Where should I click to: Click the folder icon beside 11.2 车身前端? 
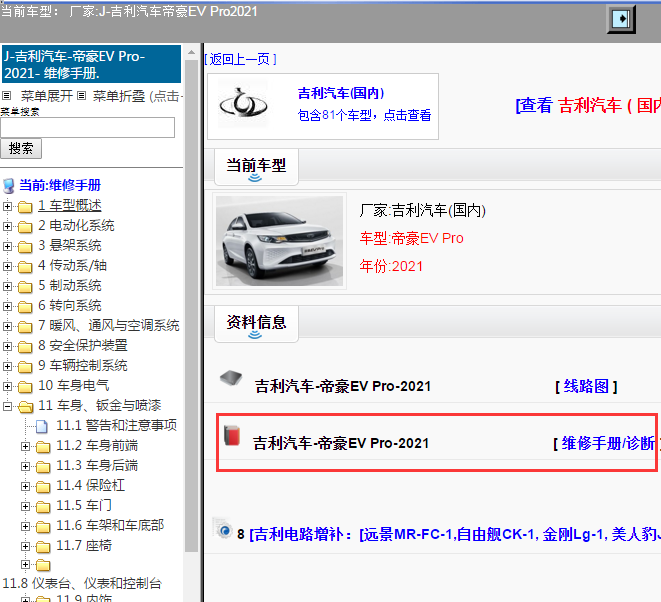tap(43, 446)
